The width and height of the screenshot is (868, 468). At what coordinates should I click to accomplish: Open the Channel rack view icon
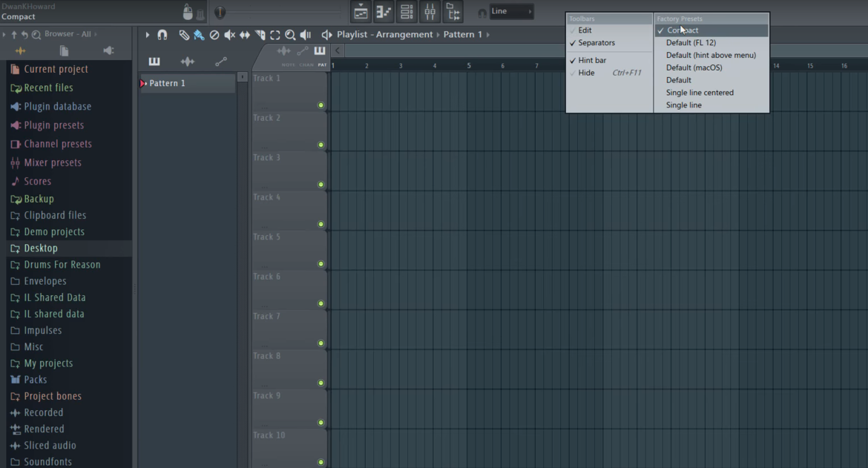coord(407,12)
